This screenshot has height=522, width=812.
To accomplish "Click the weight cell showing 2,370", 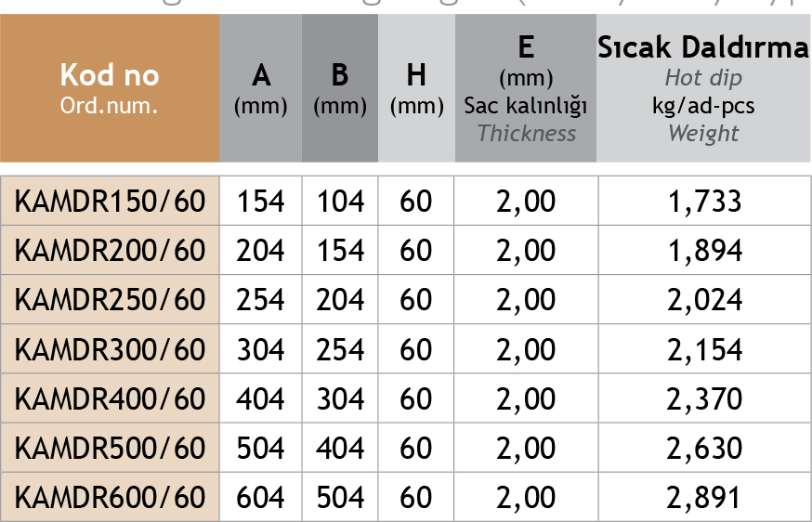I will pos(705,398).
